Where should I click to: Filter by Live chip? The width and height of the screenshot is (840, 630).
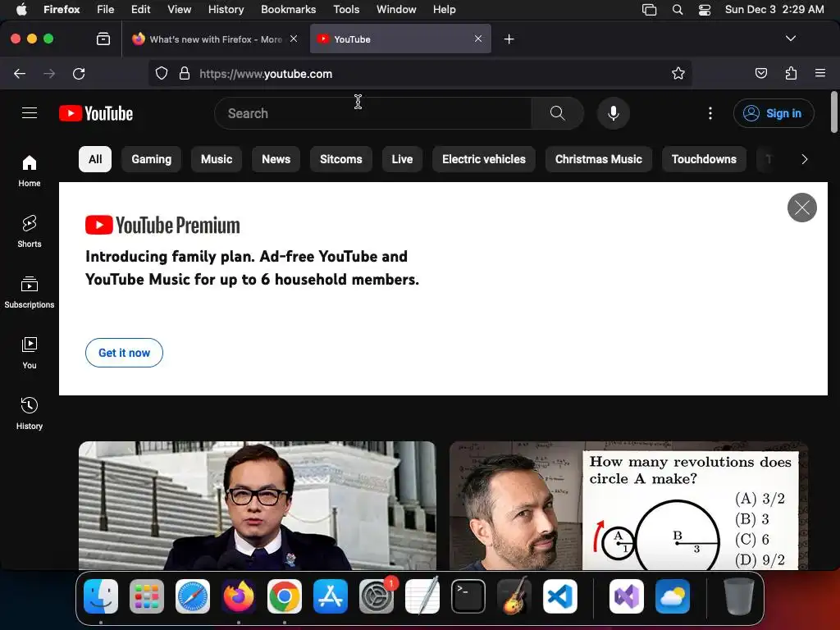click(x=402, y=159)
